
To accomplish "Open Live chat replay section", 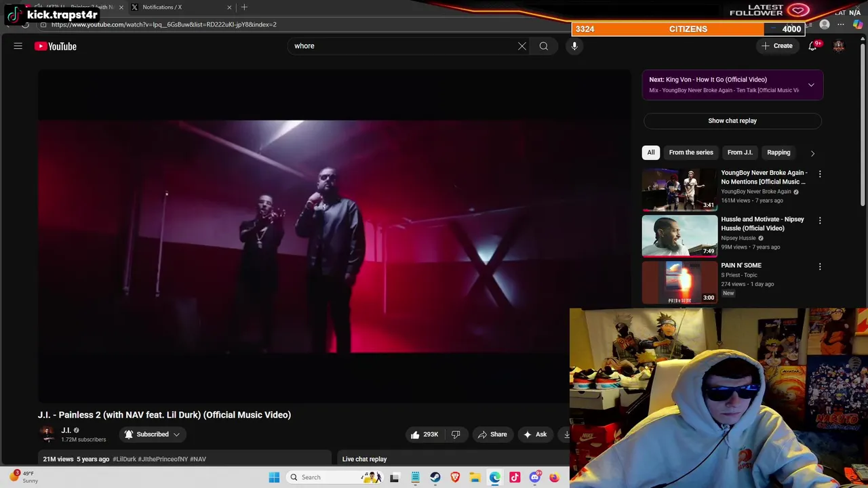I will pyautogui.click(x=364, y=460).
